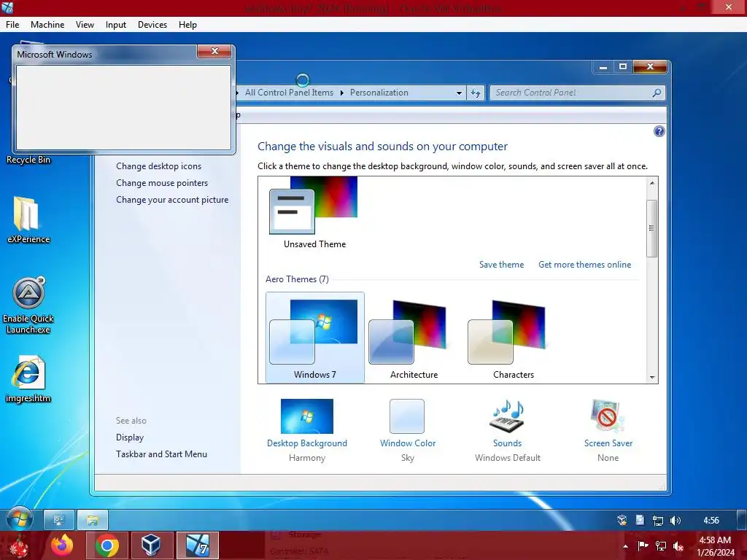Screen dimensions: 747x560
Task: Click the theme list scroll-up arrow
Action: click(651, 183)
